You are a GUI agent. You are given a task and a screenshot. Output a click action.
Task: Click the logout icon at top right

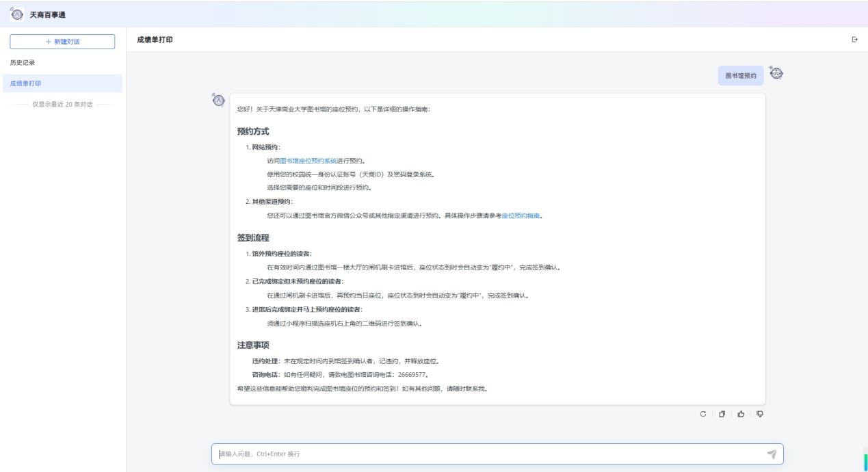[854, 40]
